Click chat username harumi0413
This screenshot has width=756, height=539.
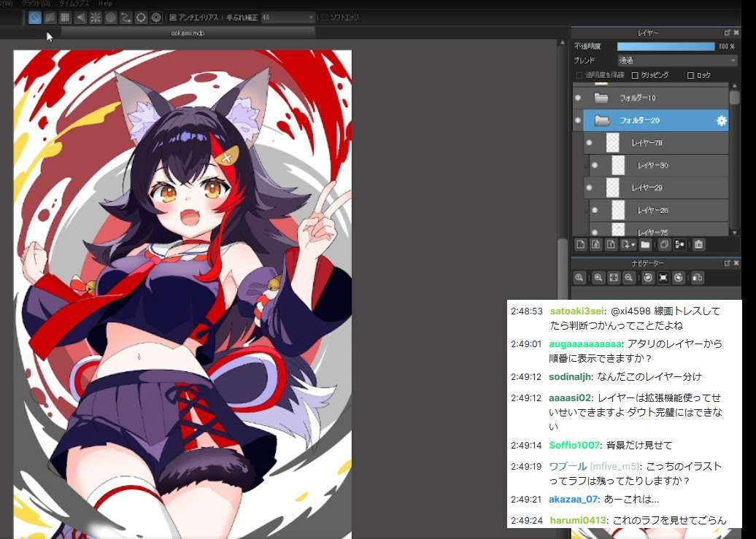(x=578, y=521)
